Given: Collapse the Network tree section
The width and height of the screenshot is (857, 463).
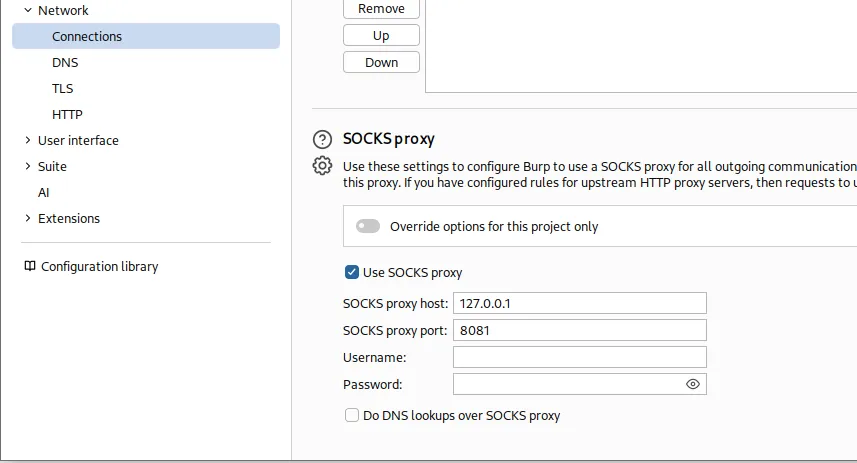Looking at the screenshot, I should 28,10.
